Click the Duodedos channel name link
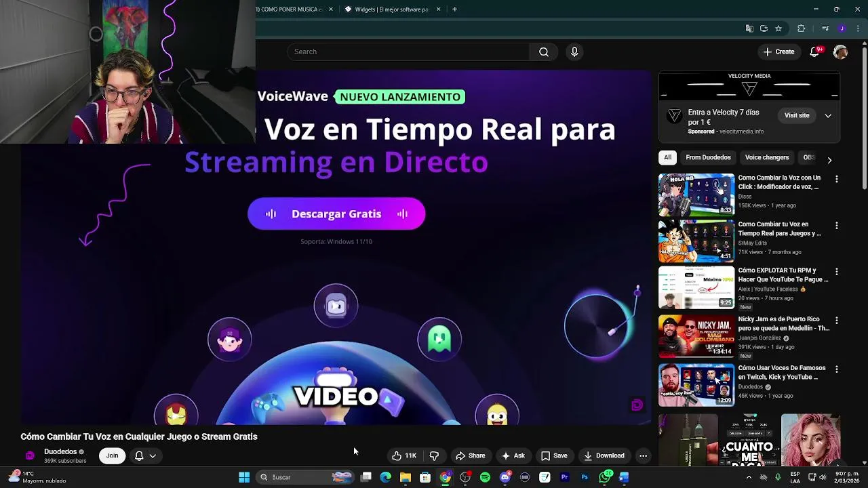The image size is (868, 488). point(60,451)
